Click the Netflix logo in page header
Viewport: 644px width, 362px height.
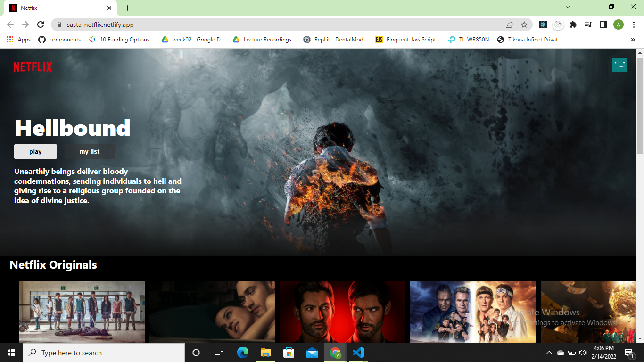pos(33,67)
